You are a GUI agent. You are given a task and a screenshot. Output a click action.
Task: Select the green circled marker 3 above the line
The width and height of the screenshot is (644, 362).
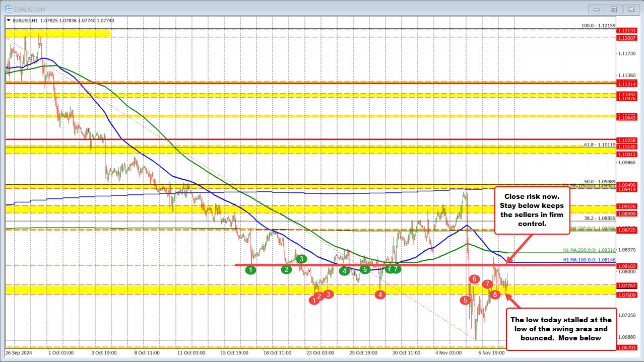[301, 258]
